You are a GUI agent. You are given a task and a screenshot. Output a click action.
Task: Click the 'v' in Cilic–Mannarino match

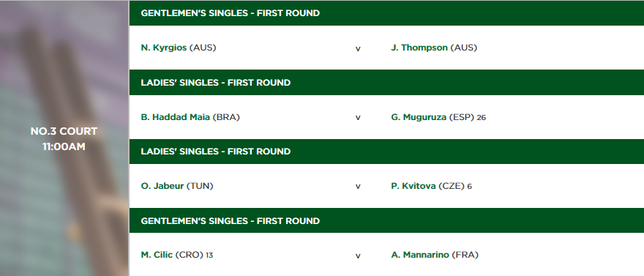click(x=358, y=256)
